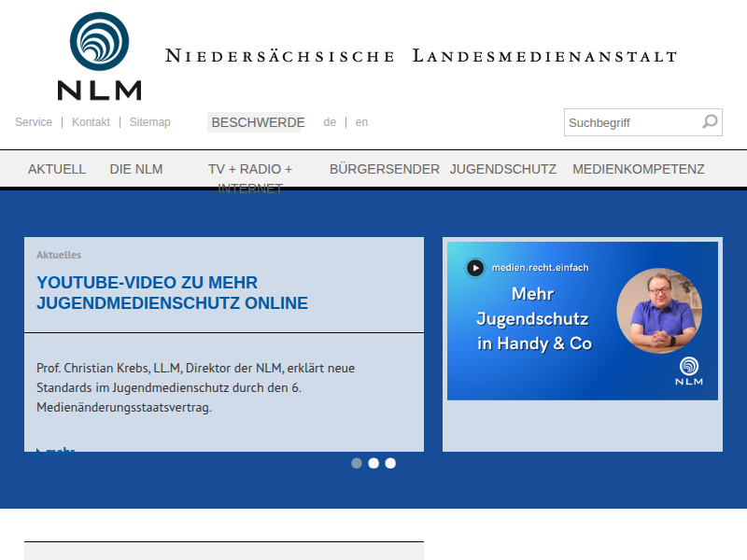Image resolution: width=747 pixels, height=560 pixels.
Task: Open the Service link
Action: pos(34,122)
